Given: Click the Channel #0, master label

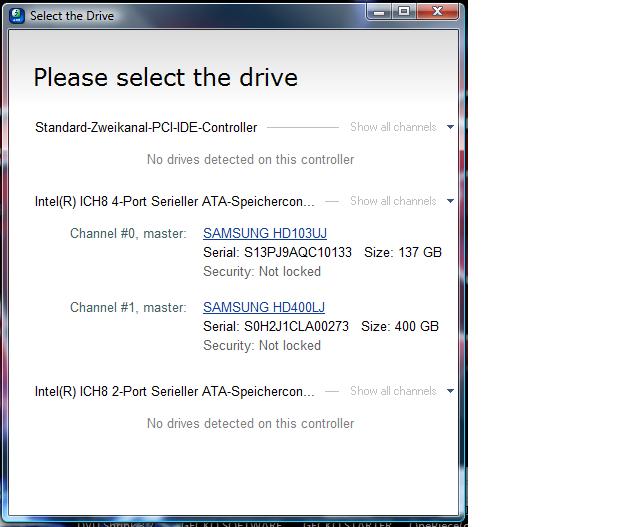Looking at the screenshot, I should 128,233.
